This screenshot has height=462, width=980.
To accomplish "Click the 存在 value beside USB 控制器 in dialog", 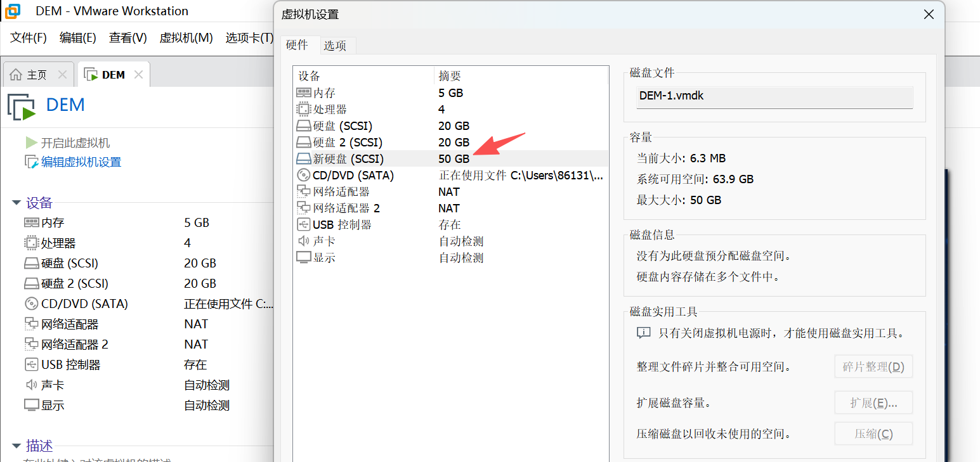I will (450, 224).
